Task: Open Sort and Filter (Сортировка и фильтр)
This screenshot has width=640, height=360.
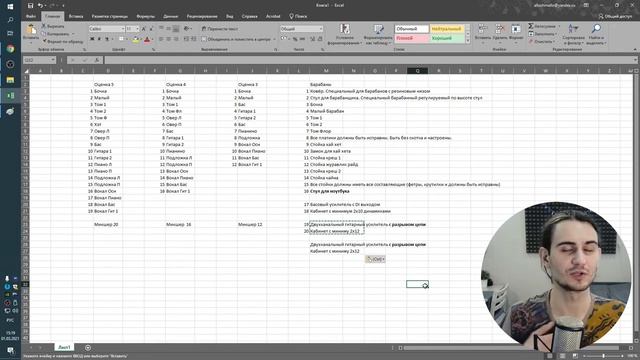Action: coord(573,34)
